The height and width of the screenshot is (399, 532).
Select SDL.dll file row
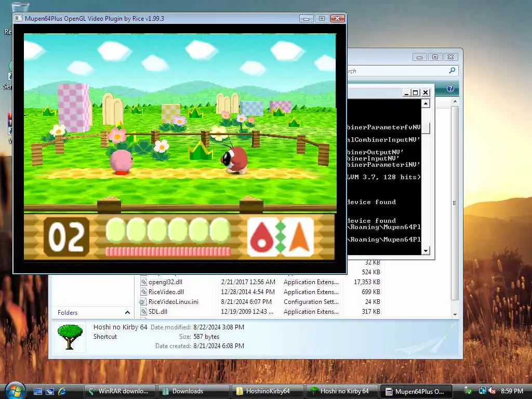[x=260, y=312]
